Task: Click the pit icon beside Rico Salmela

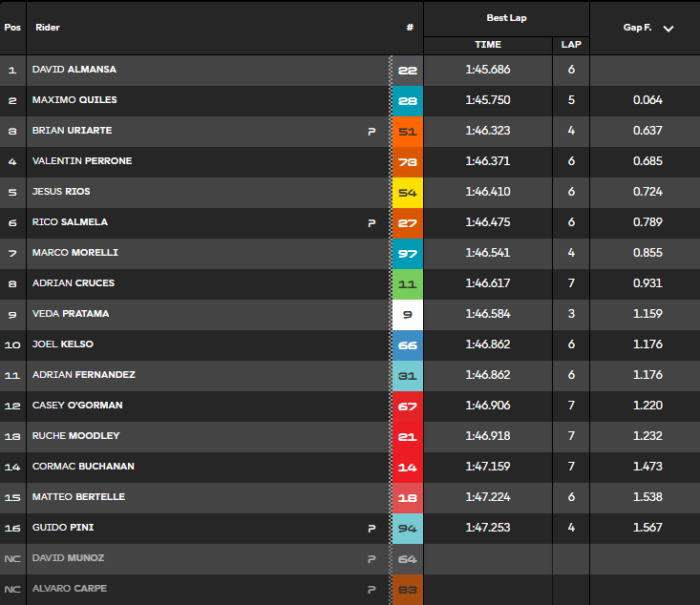Action: (371, 222)
